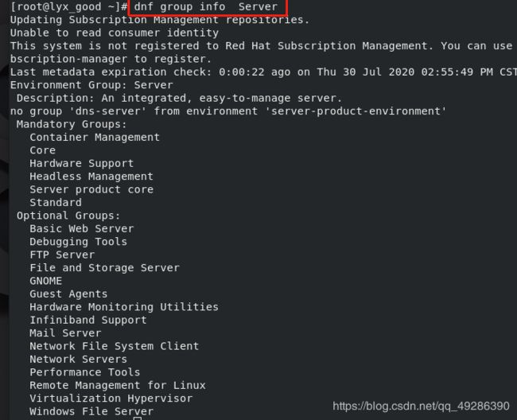Image resolution: width=517 pixels, height=420 pixels.
Task: Select the 'Core' mandatory group text
Action: 42,150
